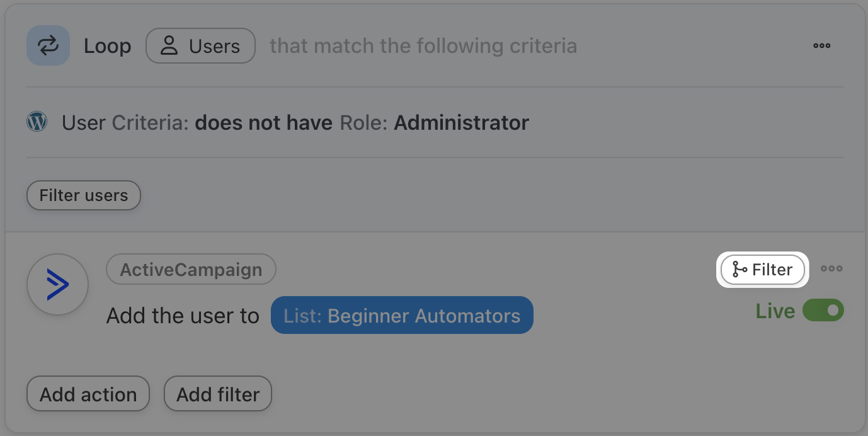Image resolution: width=868 pixels, height=436 pixels.
Task: Open the Users loop type selector
Action: (200, 46)
